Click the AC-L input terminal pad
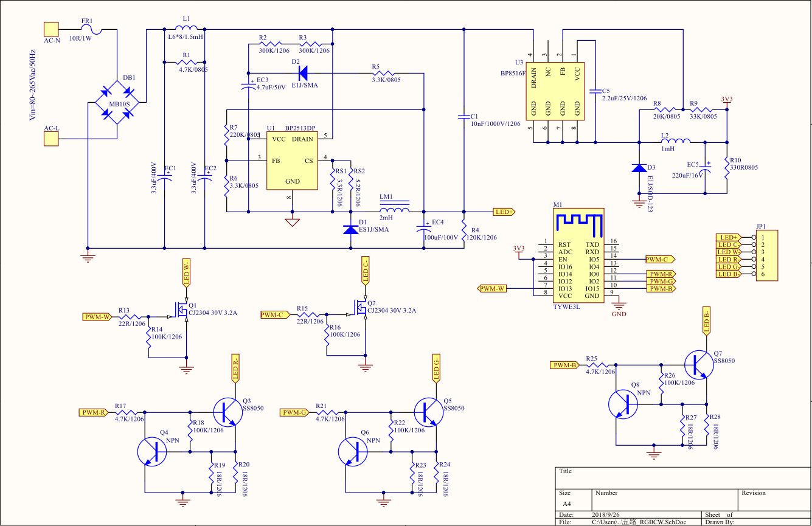This screenshot has width=812, height=526. click(x=50, y=139)
